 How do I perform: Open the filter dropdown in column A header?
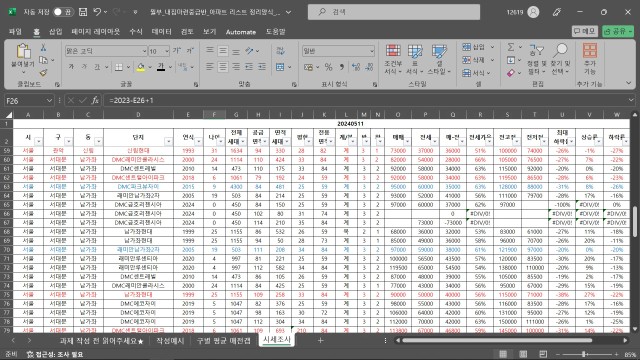pyautogui.click(x=38, y=142)
